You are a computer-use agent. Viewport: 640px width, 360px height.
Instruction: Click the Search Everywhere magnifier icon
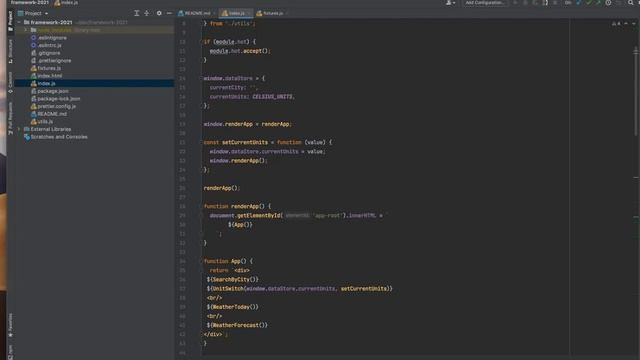[x=631, y=2]
